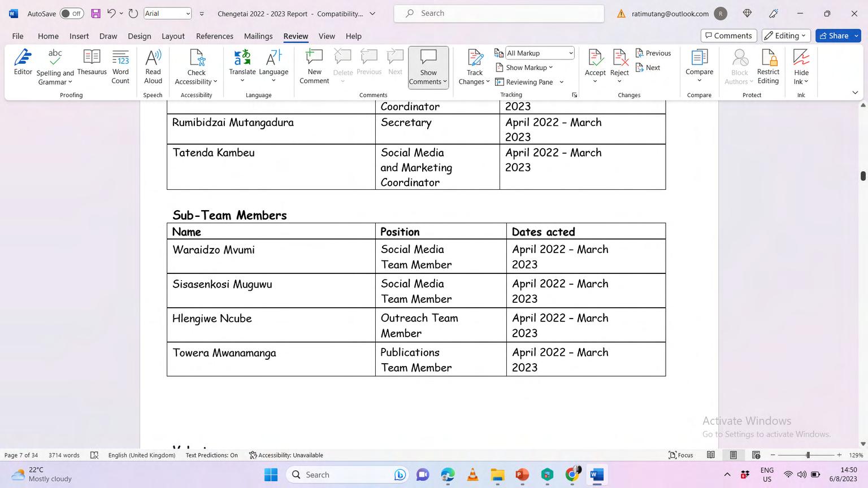The width and height of the screenshot is (868, 488).
Task: Open the Mailings tab
Action: 258,36
